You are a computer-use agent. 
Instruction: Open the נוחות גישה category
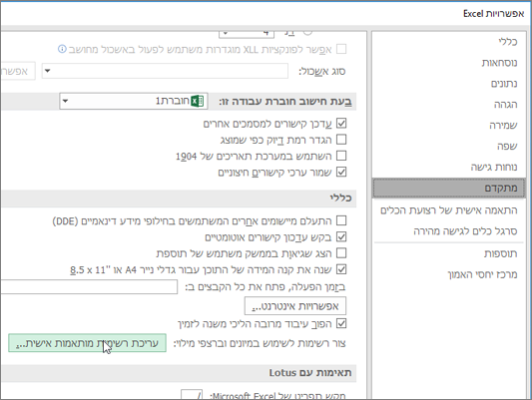494,167
